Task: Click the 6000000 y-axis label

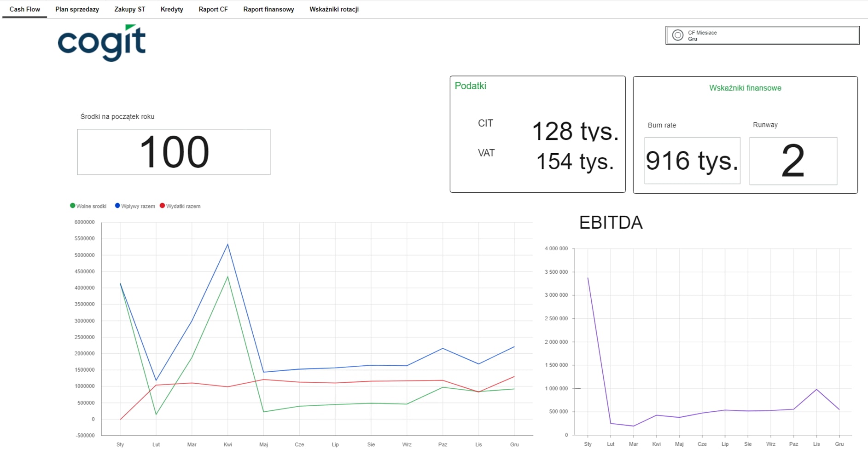Action: [x=84, y=222]
